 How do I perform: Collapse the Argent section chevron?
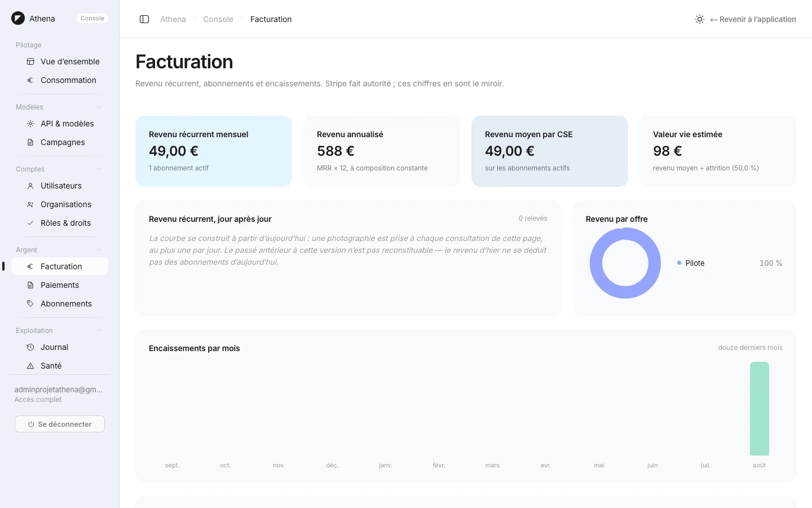99,250
